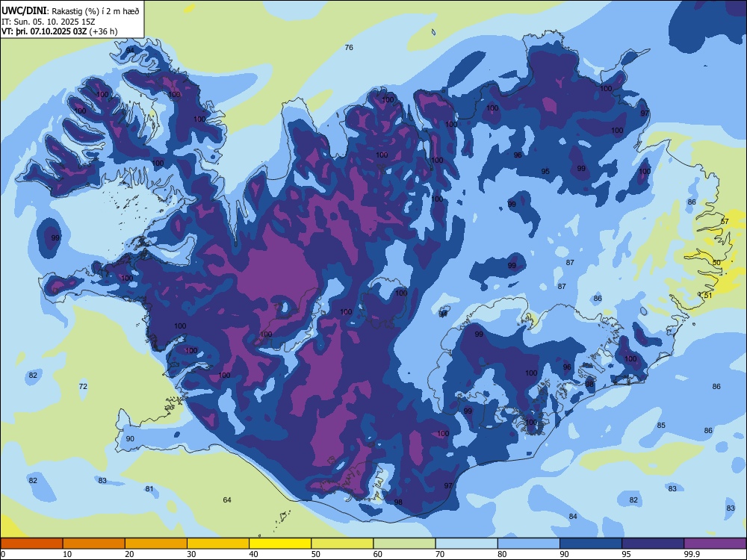This screenshot has width=747, height=560.
Task: Pick the pale yellow 50–60 legend swatch
Action: point(342,544)
